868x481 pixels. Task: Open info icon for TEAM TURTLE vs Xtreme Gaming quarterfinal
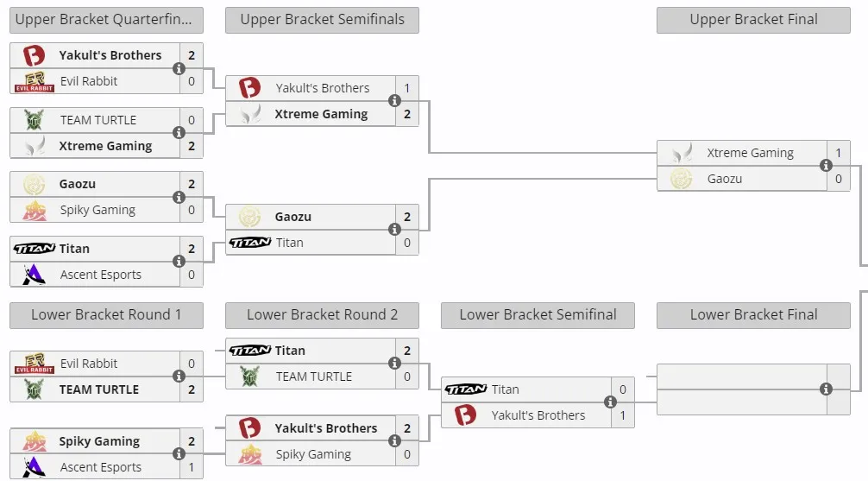click(x=179, y=132)
